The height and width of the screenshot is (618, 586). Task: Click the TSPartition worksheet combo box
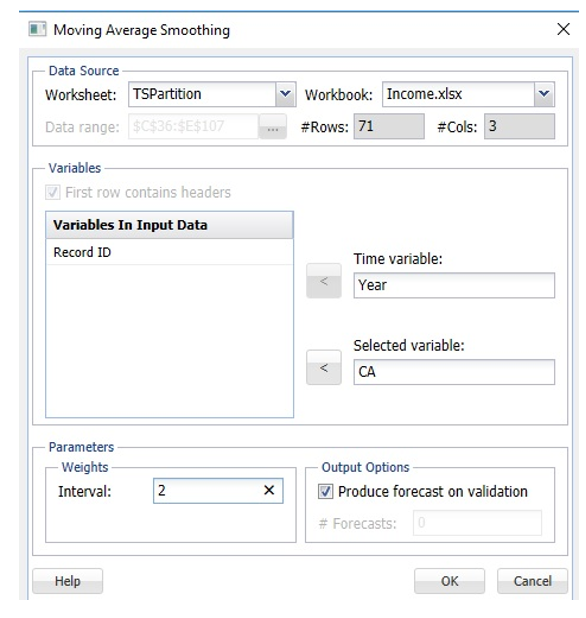point(212,94)
